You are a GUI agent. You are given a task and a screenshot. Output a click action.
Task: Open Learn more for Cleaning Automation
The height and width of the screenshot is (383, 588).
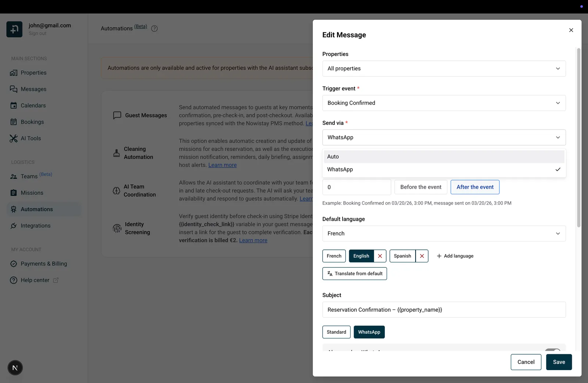222,165
